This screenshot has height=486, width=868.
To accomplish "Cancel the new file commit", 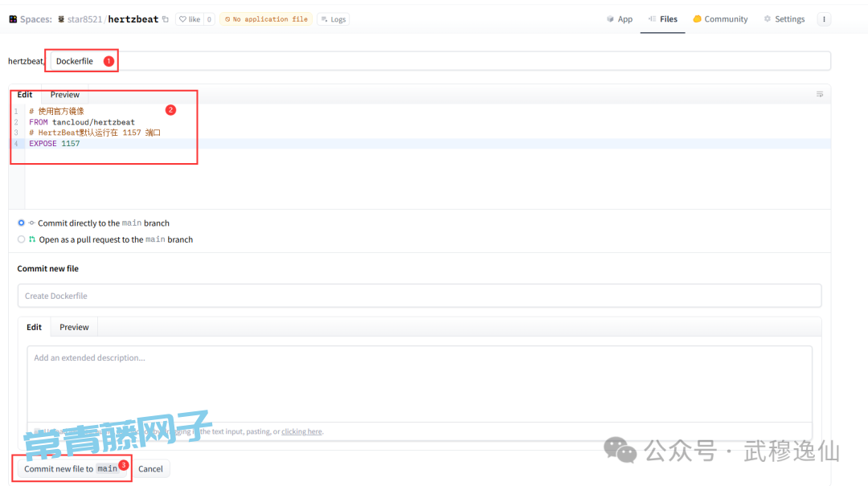I will (150, 468).
